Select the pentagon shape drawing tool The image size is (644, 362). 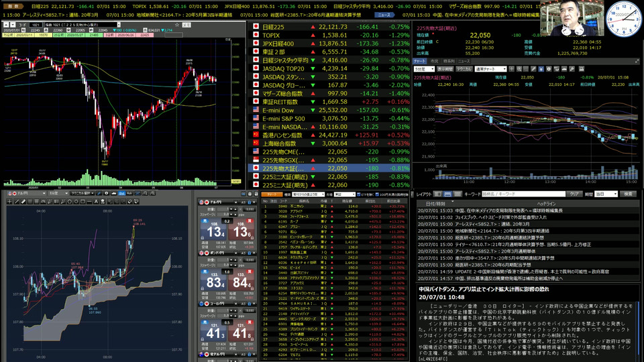pyautogui.click(x=69, y=202)
